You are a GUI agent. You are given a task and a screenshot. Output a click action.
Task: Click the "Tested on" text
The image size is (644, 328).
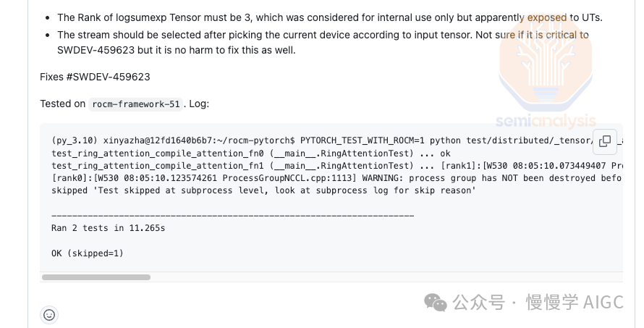tap(63, 104)
